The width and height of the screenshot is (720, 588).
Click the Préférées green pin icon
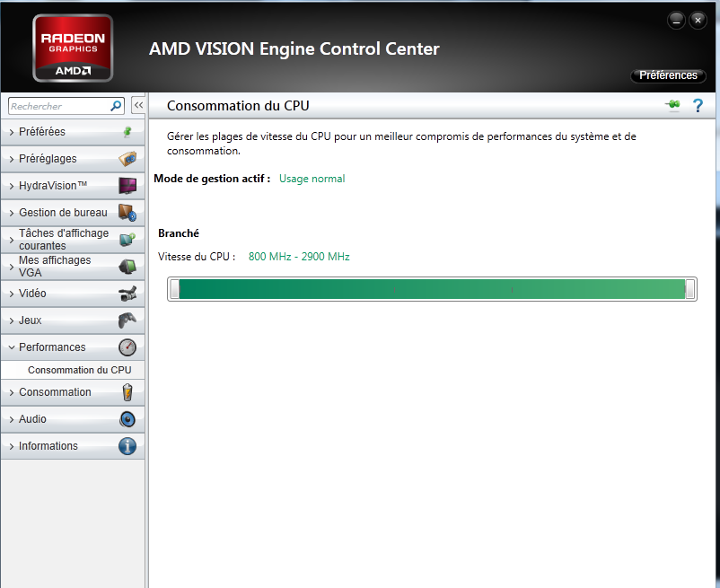pyautogui.click(x=127, y=132)
